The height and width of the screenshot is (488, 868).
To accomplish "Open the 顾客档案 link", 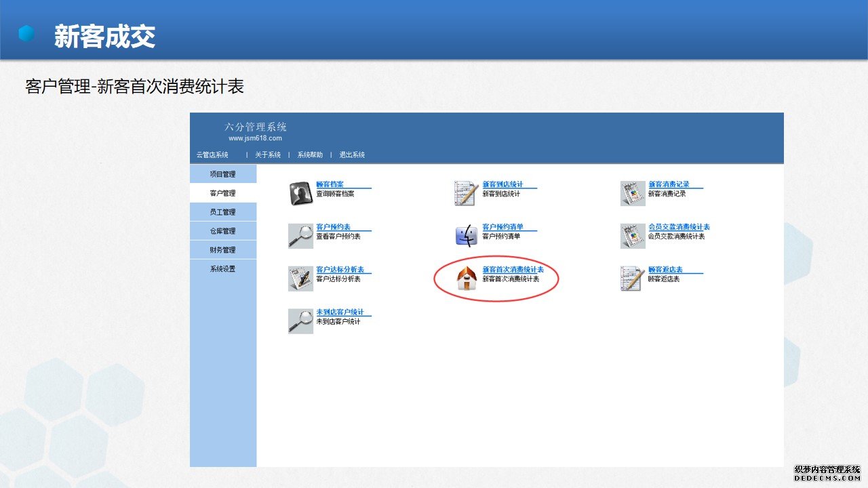I will [330, 184].
